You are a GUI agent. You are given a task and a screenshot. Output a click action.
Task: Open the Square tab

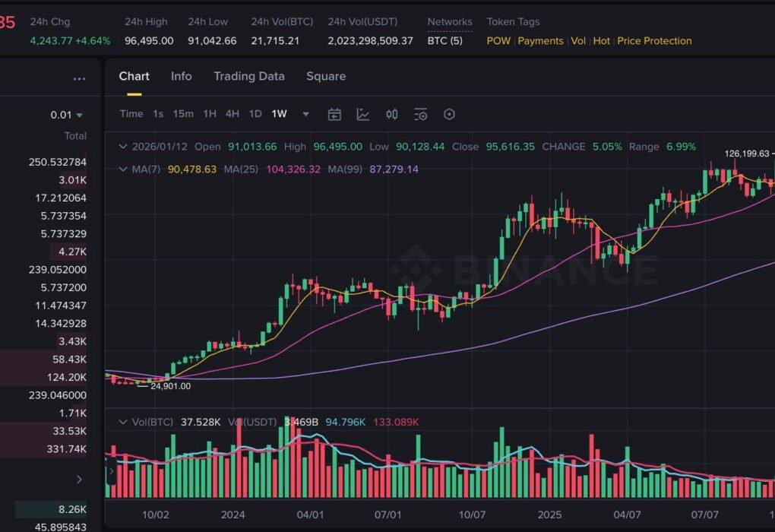[x=326, y=76]
